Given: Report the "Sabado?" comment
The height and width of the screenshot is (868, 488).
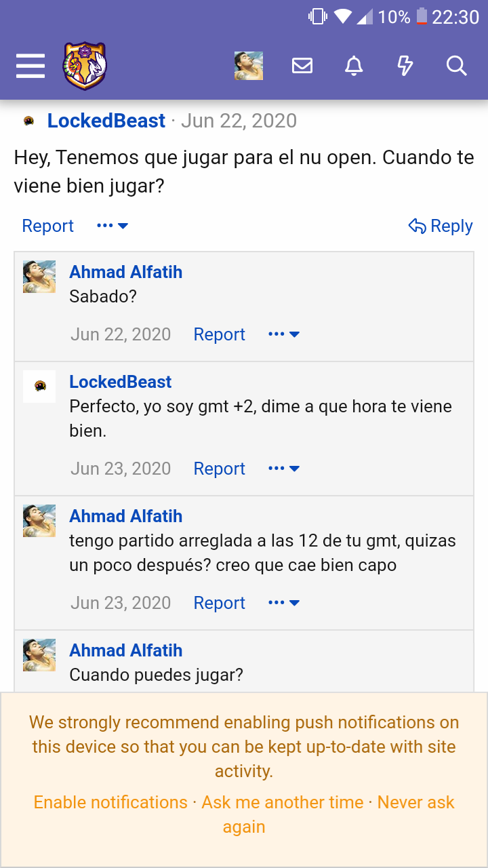Looking at the screenshot, I should point(219,334).
